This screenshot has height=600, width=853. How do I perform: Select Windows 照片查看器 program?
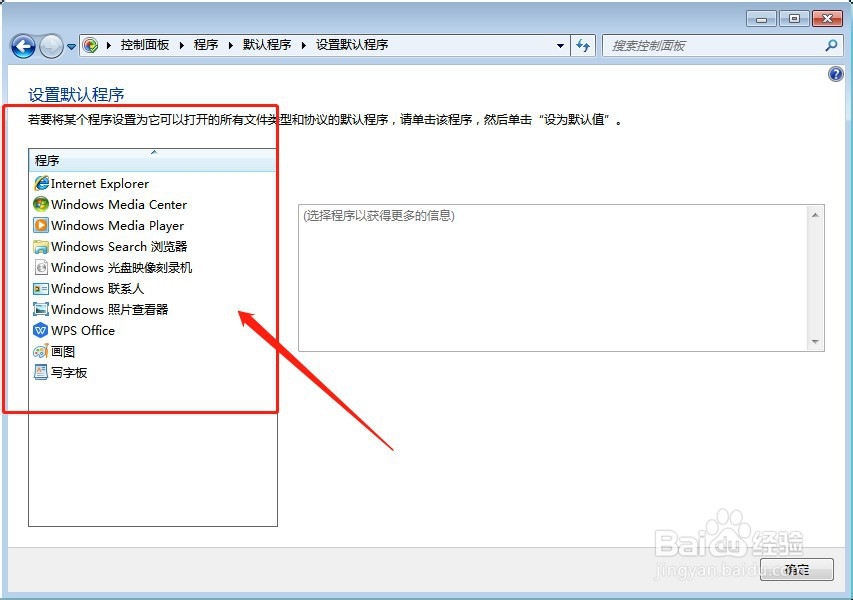(101, 309)
